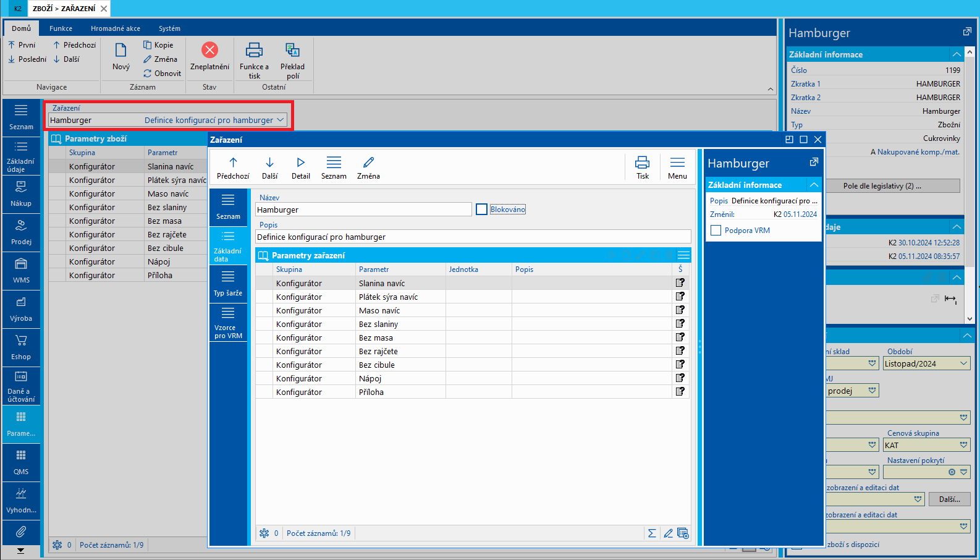This screenshot has width=980, height=560.
Task: Enable the Podpora VRM checkbox
Action: click(x=716, y=231)
